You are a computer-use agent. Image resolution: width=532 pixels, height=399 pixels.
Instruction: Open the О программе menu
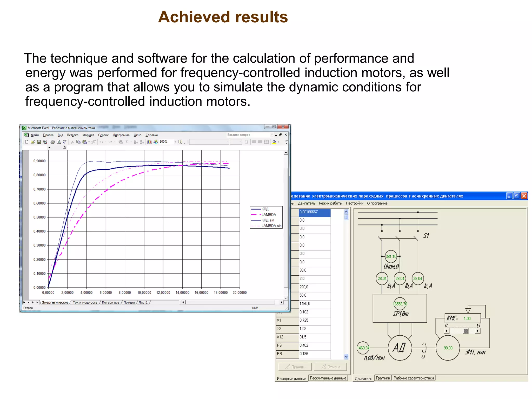coord(377,203)
